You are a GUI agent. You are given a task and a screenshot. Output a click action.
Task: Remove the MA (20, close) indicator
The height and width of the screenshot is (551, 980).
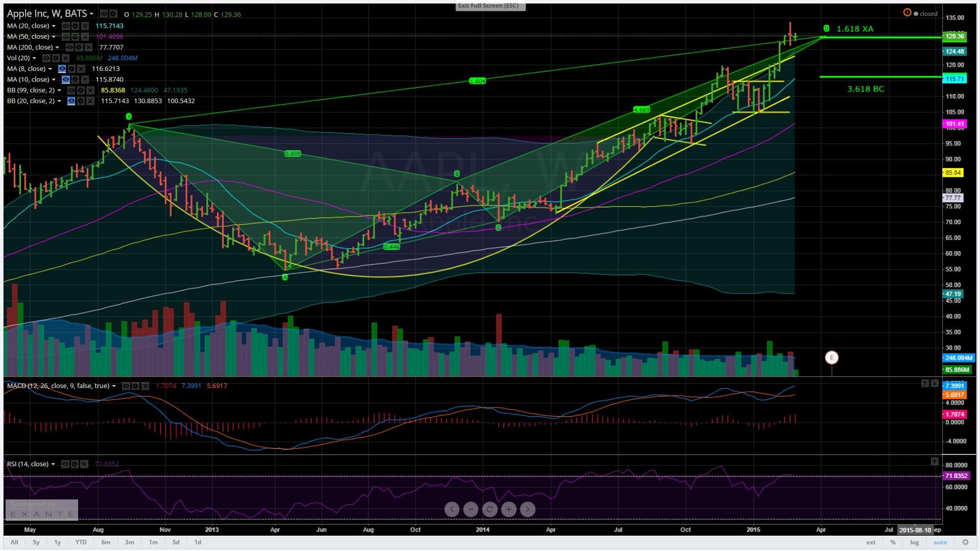coord(85,26)
